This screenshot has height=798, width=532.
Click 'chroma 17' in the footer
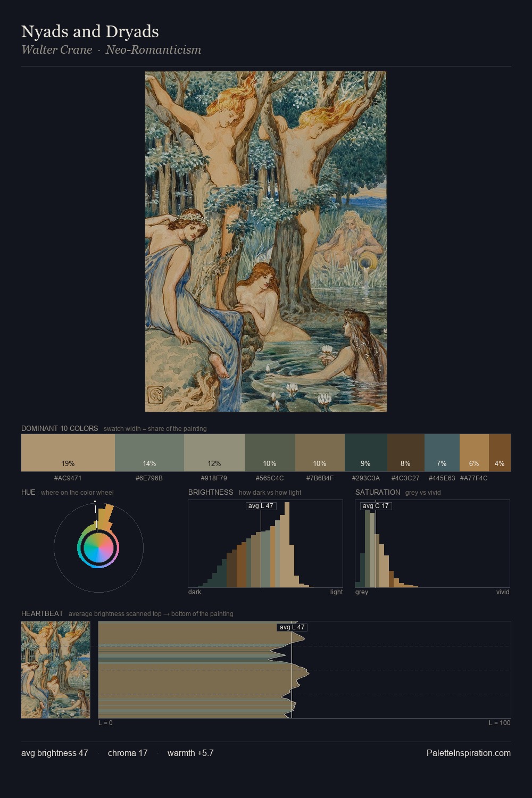[128, 753]
